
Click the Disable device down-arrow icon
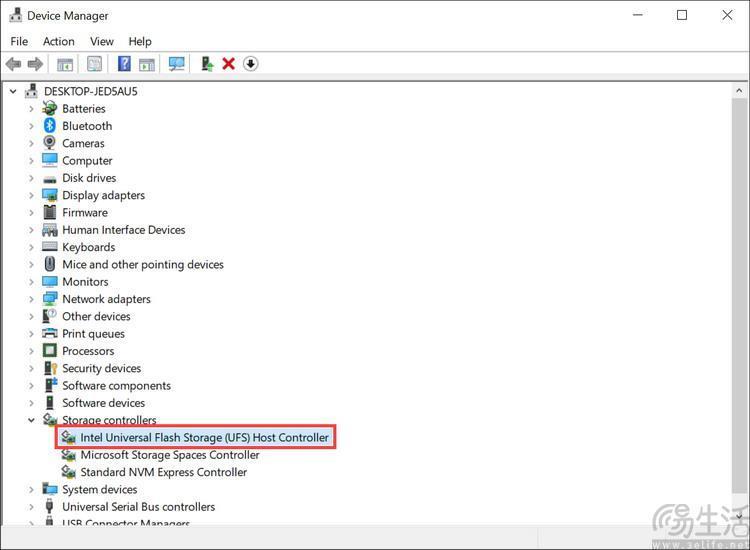pos(251,64)
